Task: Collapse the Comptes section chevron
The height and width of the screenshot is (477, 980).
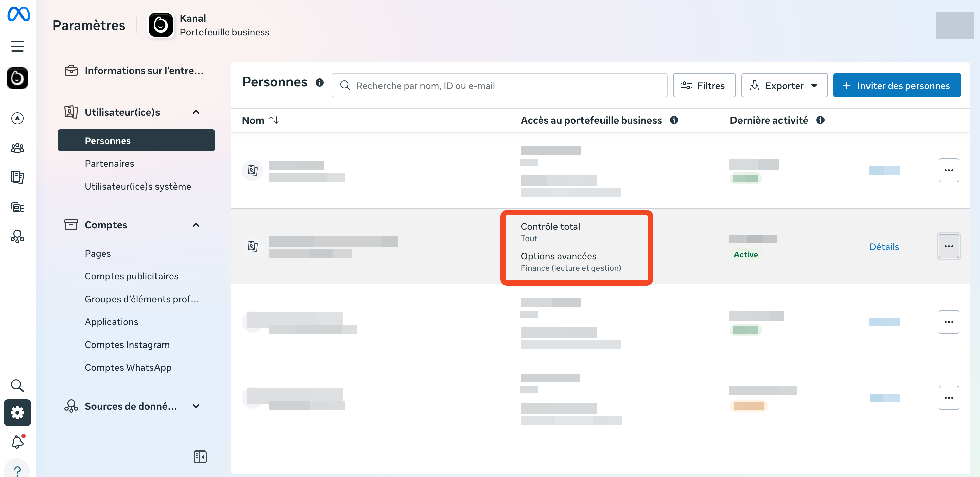Action: tap(196, 225)
